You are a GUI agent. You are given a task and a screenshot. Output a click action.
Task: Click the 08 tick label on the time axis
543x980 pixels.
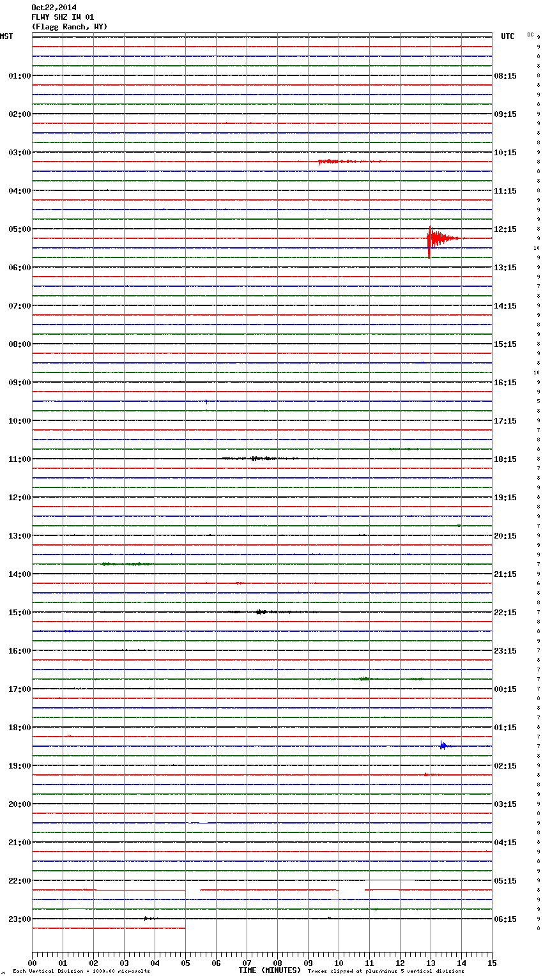[x=277, y=963]
